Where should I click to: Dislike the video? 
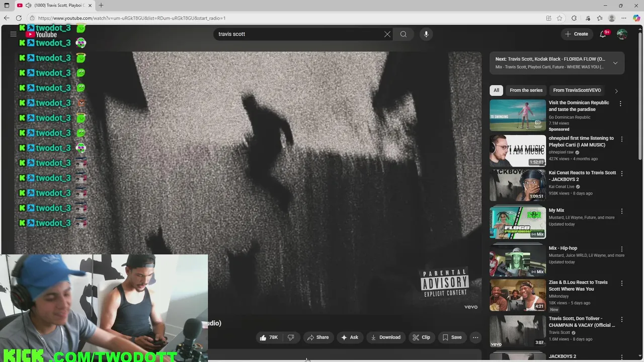point(291,337)
